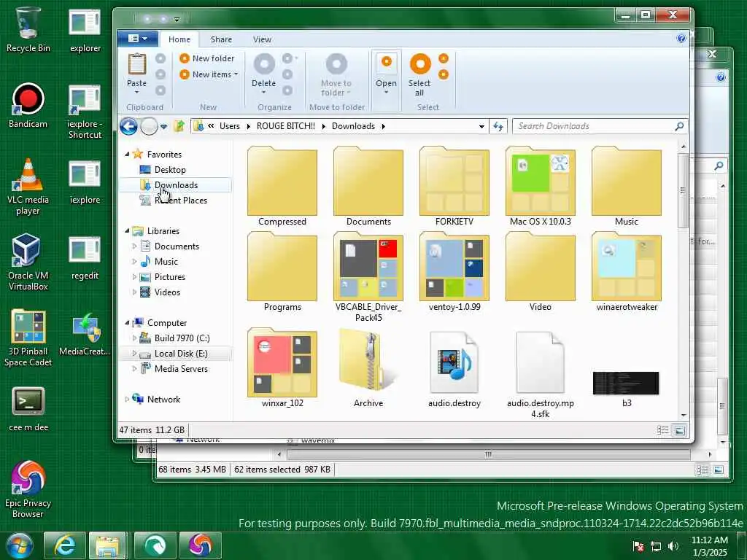Switch to large icons view in status bar
The image size is (747, 560).
(x=679, y=430)
